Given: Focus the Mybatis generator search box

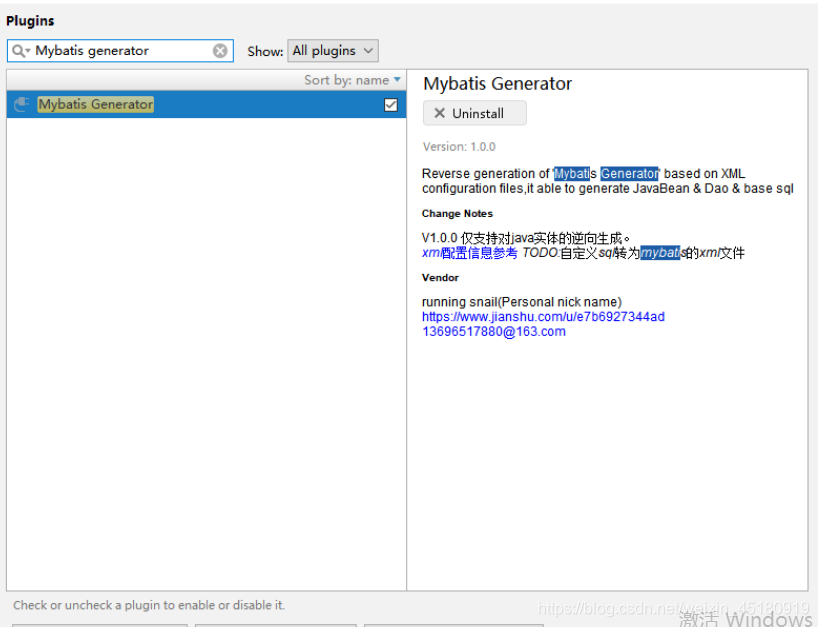Looking at the screenshot, I should (x=120, y=51).
